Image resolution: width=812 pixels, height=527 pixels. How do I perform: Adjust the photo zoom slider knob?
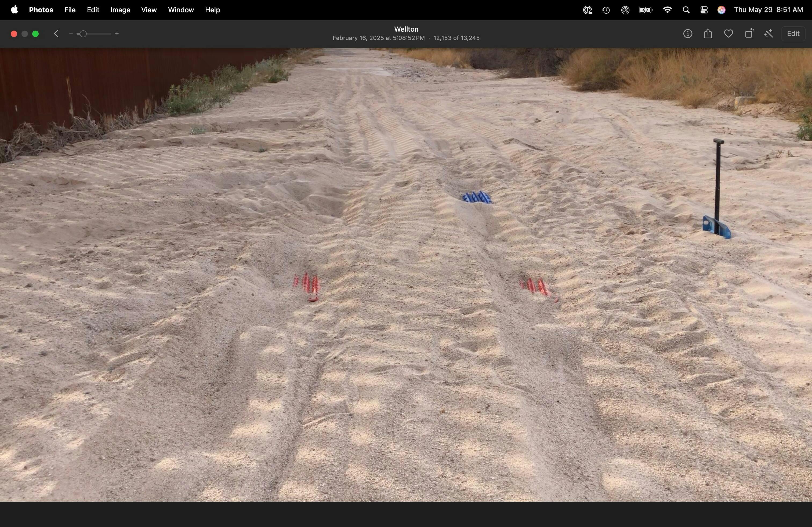click(83, 34)
